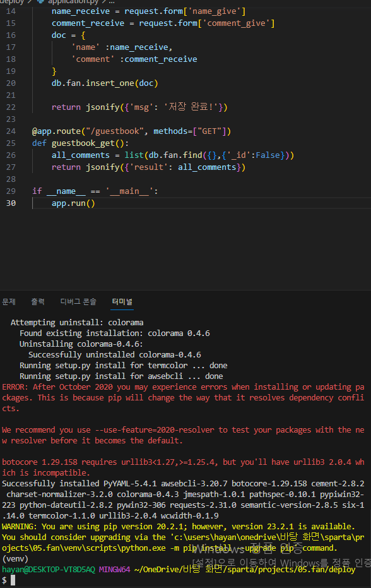Image resolution: width=371 pixels, height=588 pixels.
Task: Click line number 24 in the gutter
Action: click(x=11, y=131)
